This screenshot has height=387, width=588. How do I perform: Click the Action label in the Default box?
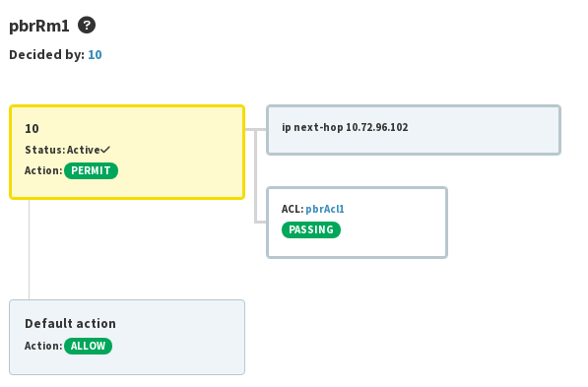click(x=43, y=346)
